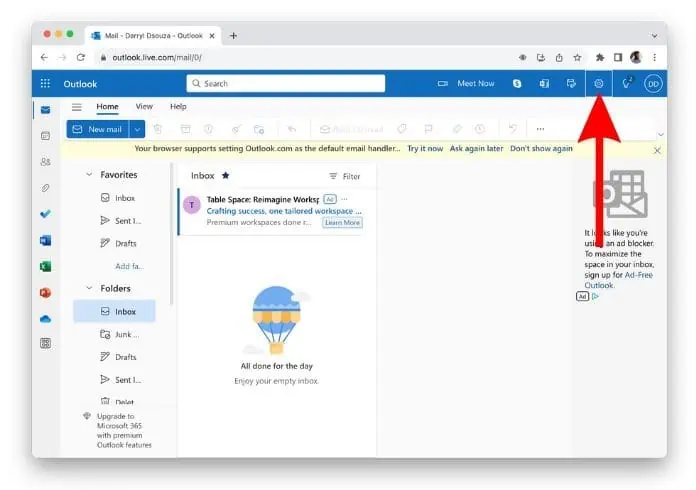Open Calendar from the left sidebar

click(x=45, y=135)
